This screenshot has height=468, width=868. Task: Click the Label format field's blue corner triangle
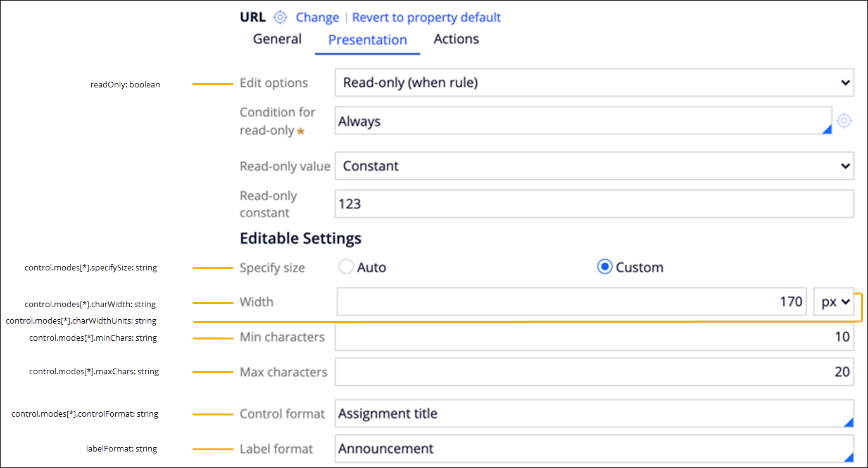pos(848,458)
